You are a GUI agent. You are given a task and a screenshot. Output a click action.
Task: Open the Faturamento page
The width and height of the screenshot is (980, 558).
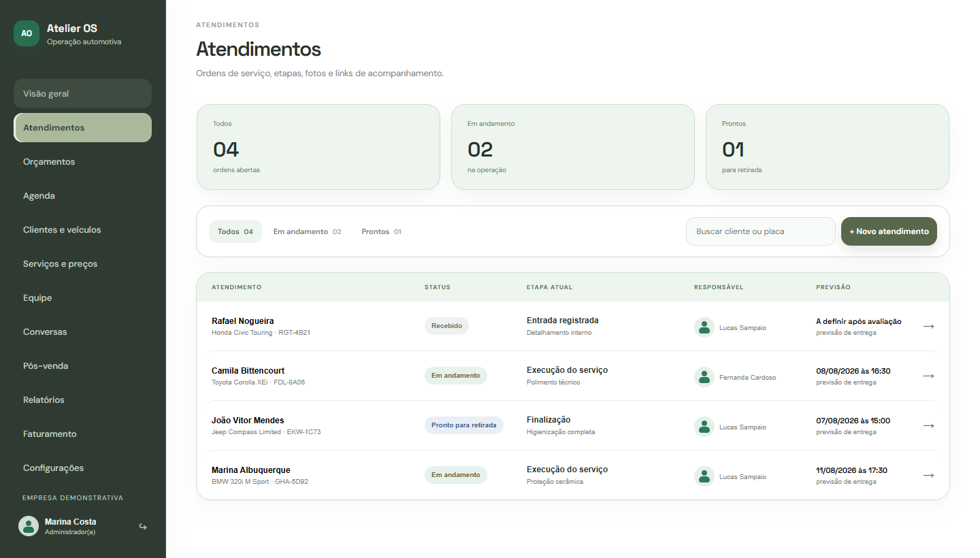tap(82, 433)
